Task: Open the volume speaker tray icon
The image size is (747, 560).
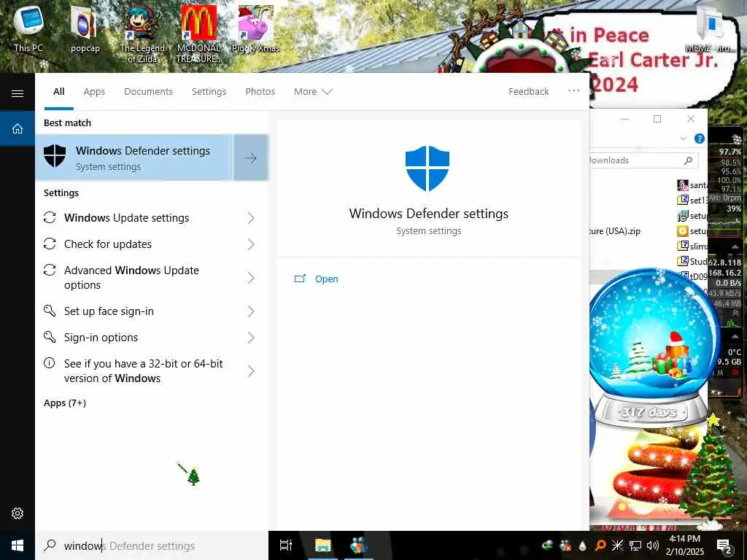Action: pos(653,545)
